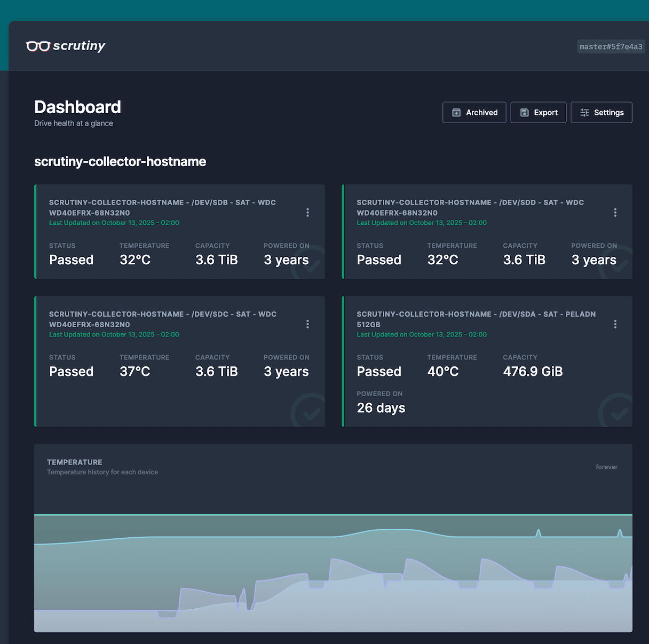This screenshot has height=644, width=649.
Task: Expand options menu on /dev/sda PELADN card
Action: 615,324
